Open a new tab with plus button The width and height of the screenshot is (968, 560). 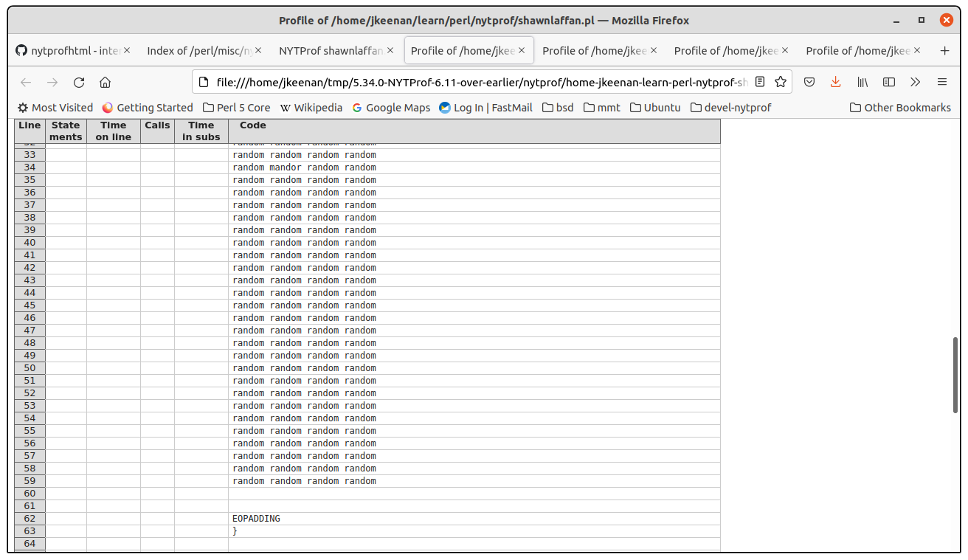[944, 51]
